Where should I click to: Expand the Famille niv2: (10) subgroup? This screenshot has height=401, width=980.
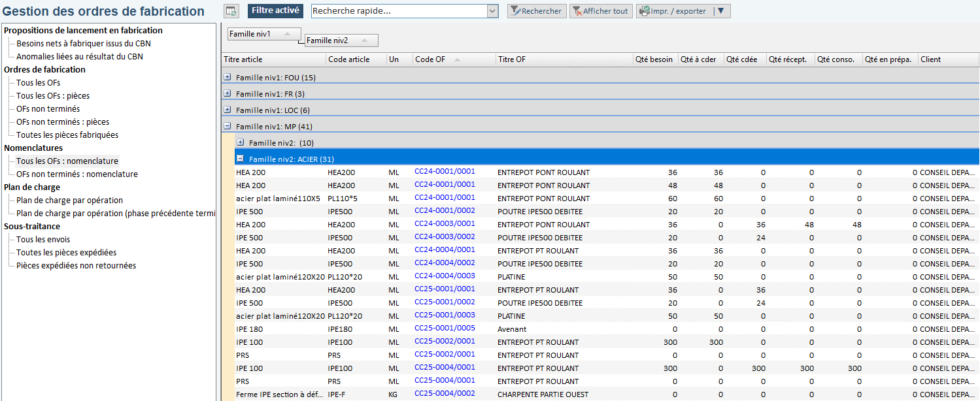[240, 142]
